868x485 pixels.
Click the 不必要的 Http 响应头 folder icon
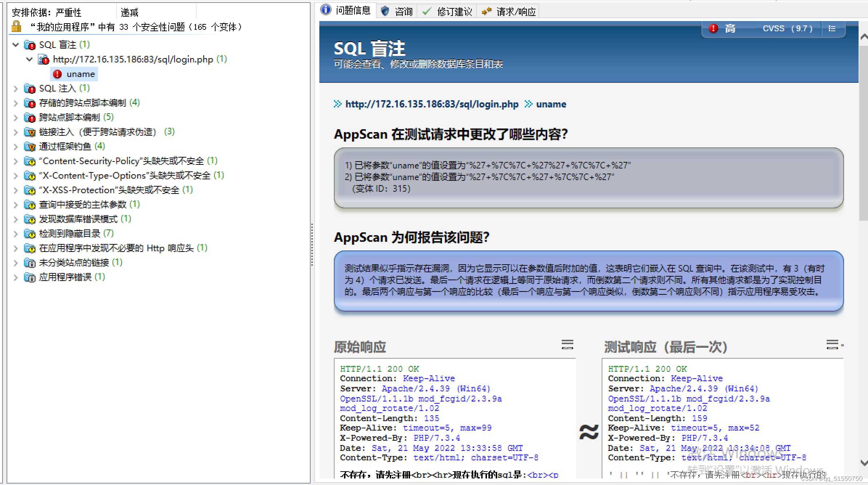click(29, 248)
